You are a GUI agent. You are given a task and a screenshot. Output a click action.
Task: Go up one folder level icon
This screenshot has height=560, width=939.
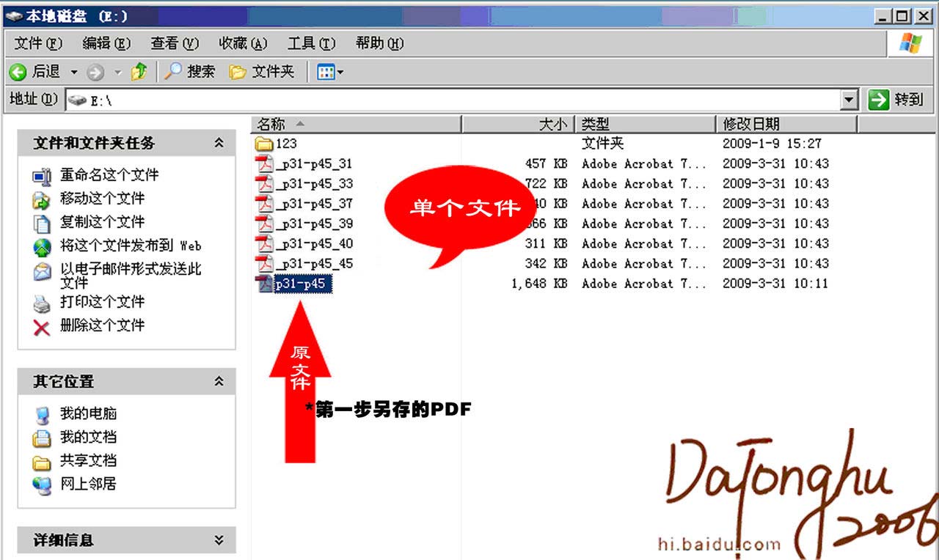[139, 71]
